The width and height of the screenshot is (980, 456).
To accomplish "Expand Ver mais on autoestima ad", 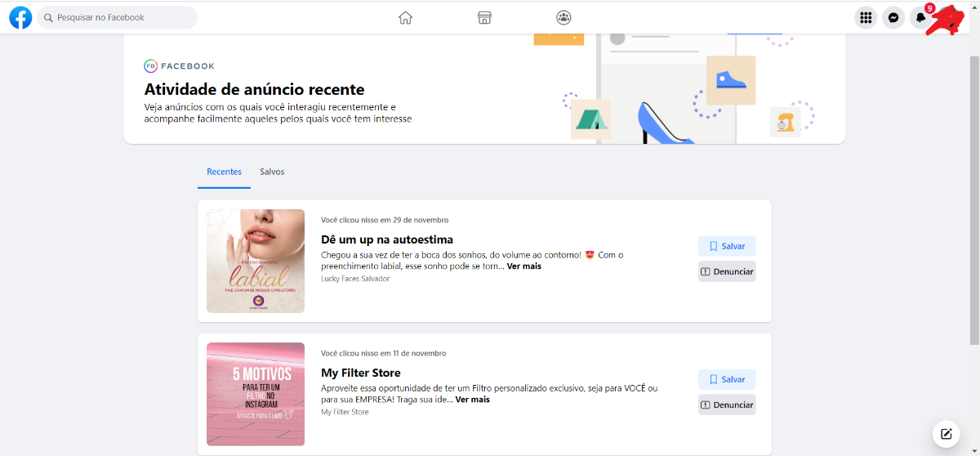I will pyautogui.click(x=523, y=266).
